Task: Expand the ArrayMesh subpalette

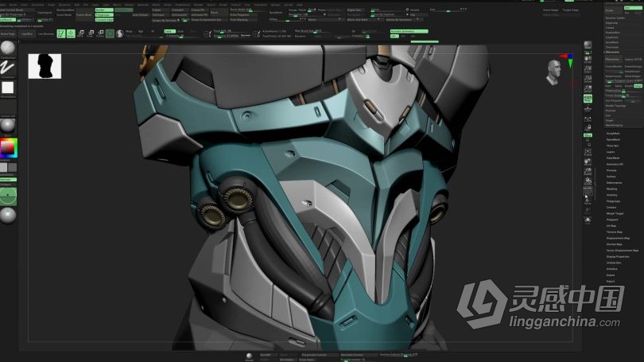Action: [x=613, y=134]
